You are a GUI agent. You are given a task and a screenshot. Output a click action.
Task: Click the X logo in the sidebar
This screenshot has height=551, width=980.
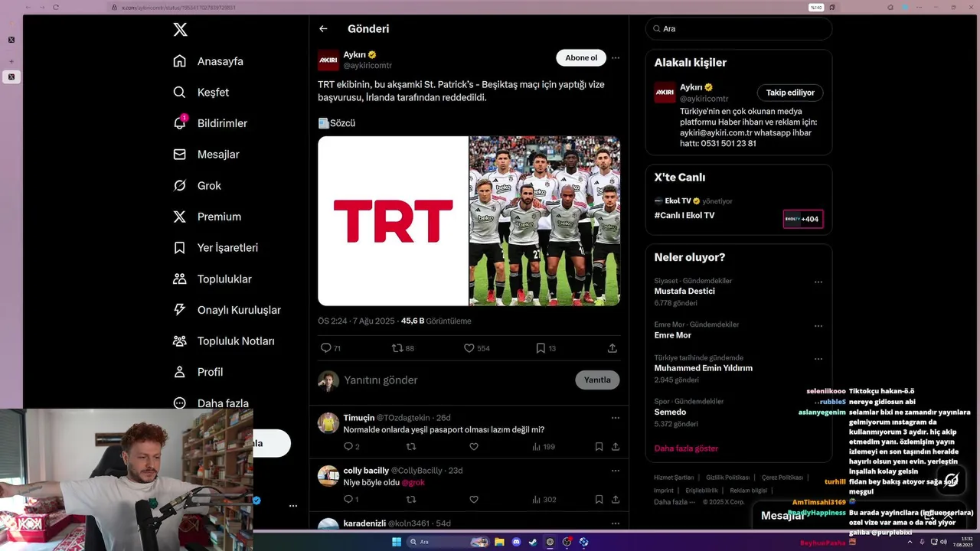[x=180, y=30]
